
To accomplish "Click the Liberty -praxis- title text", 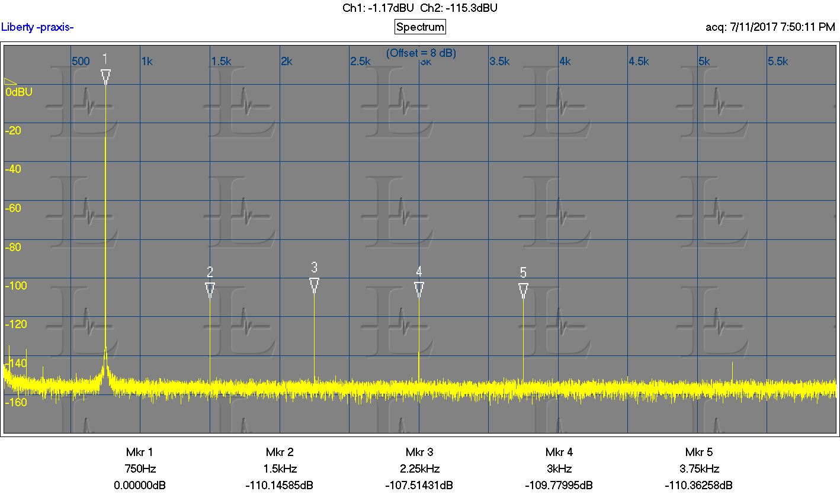I will coord(37,27).
